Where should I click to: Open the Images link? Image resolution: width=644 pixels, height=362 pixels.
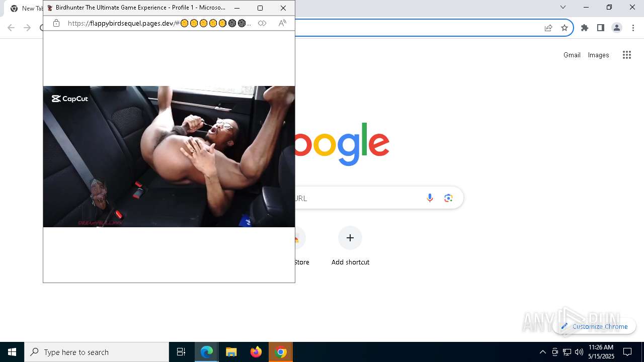(599, 55)
